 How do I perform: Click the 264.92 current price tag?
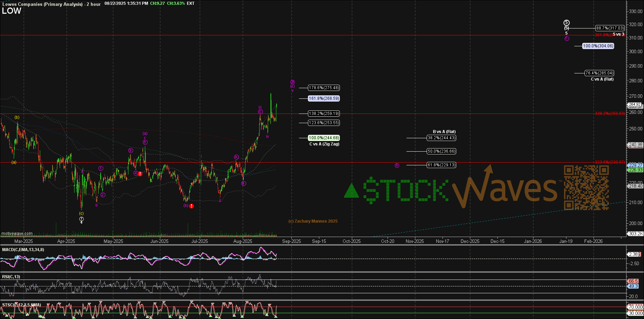(634, 104)
